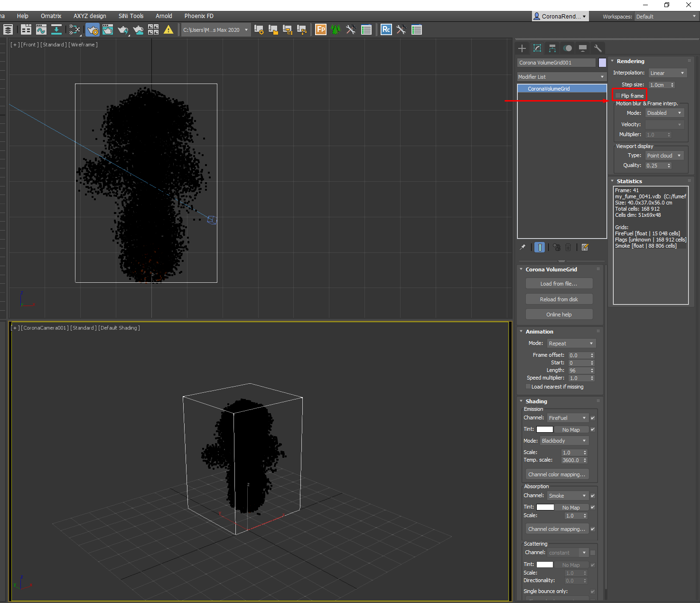Image resolution: width=700 pixels, height=603 pixels.
Task: Click the Emission Tint white color swatch
Action: 544,429
